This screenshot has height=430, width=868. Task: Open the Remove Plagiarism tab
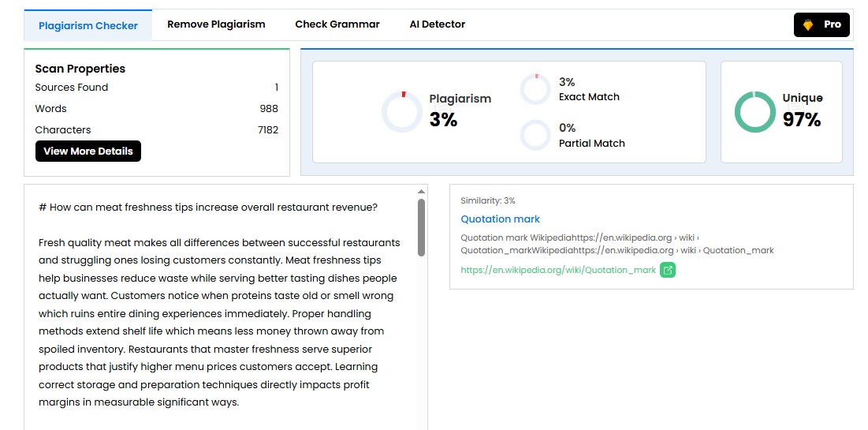pos(216,24)
